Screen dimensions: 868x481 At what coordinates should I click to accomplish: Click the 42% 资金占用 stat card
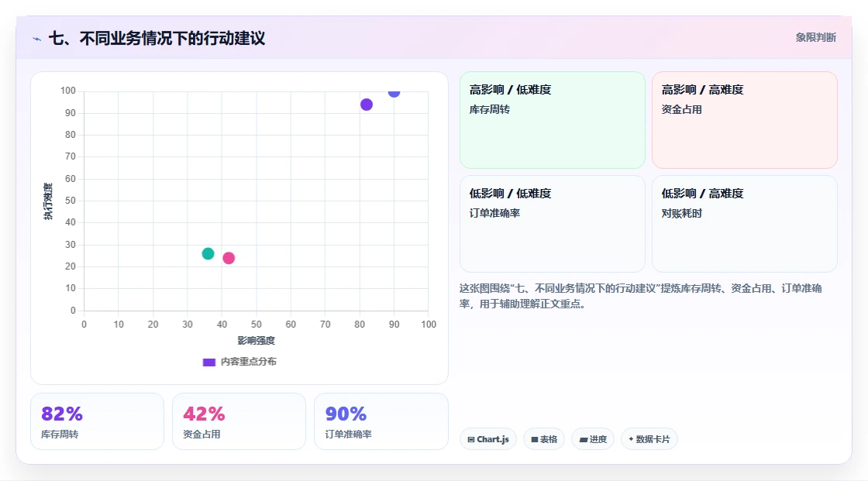point(239,421)
